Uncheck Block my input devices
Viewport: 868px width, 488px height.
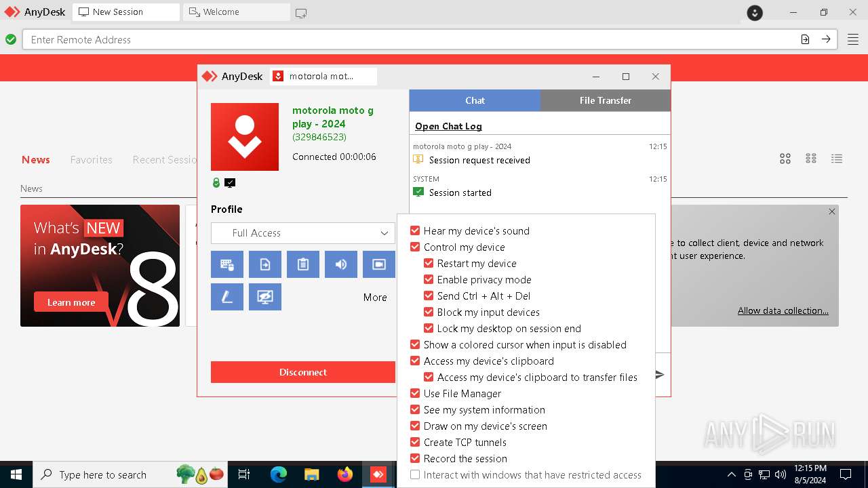click(x=429, y=312)
